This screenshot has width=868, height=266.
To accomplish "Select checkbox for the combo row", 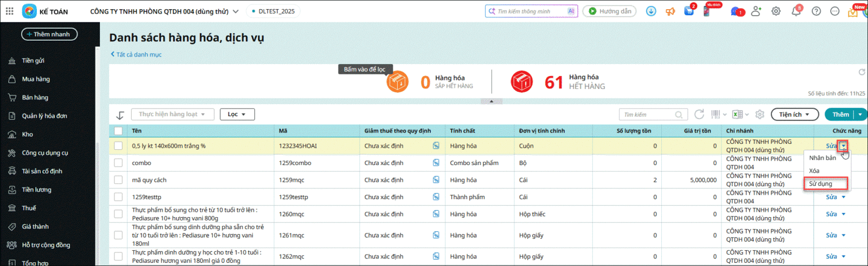I will [x=118, y=163].
